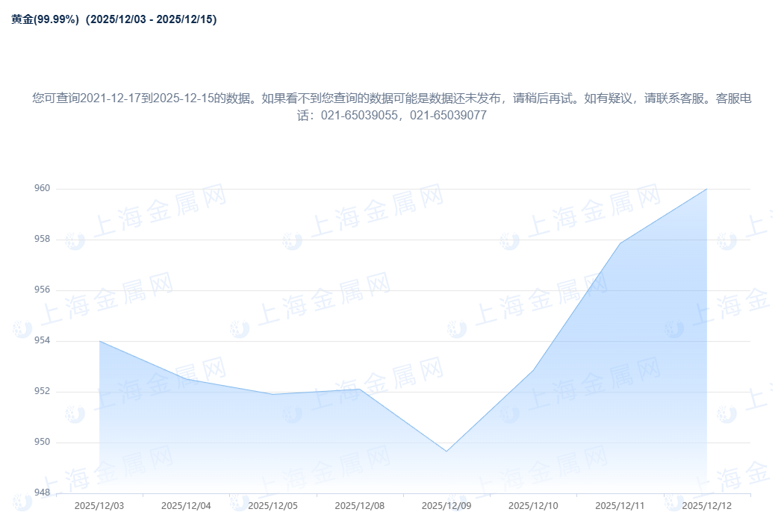The width and height of the screenshot is (784, 532).
Task: Select the 954 value on the y-axis
Action: click(43, 341)
